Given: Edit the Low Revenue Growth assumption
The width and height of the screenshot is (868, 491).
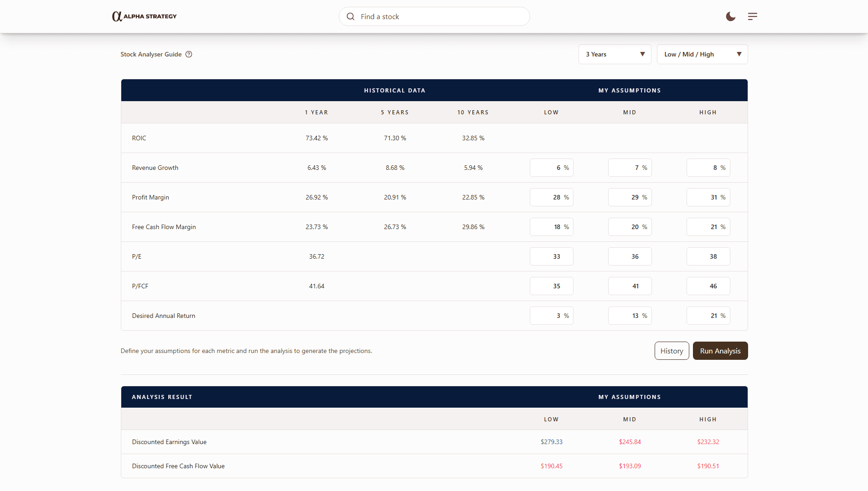Looking at the screenshot, I should 551,168.
